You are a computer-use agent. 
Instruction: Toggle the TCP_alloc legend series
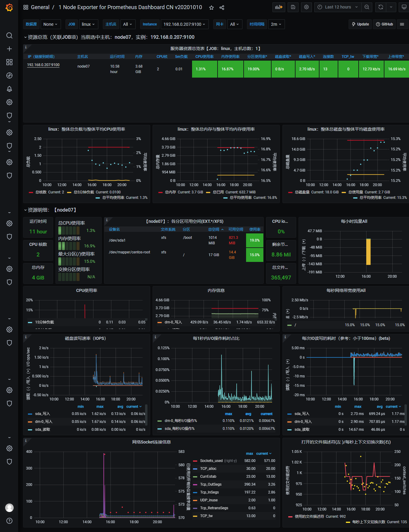click(208, 469)
